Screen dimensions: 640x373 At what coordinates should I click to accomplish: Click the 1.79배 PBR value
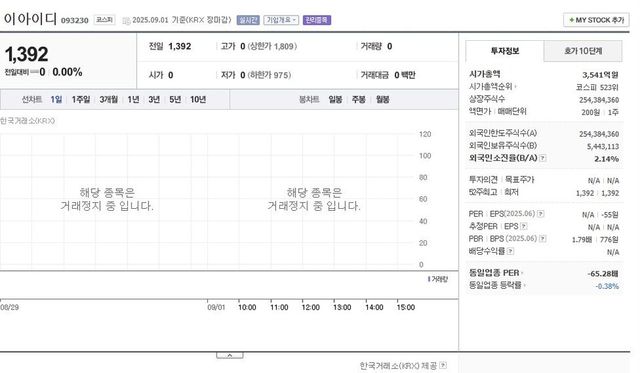tap(582, 240)
